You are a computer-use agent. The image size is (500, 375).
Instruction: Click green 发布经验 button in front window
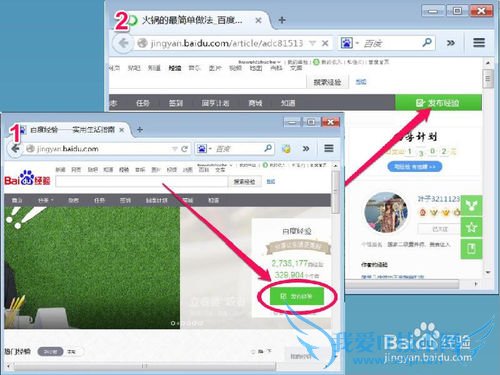[296, 296]
